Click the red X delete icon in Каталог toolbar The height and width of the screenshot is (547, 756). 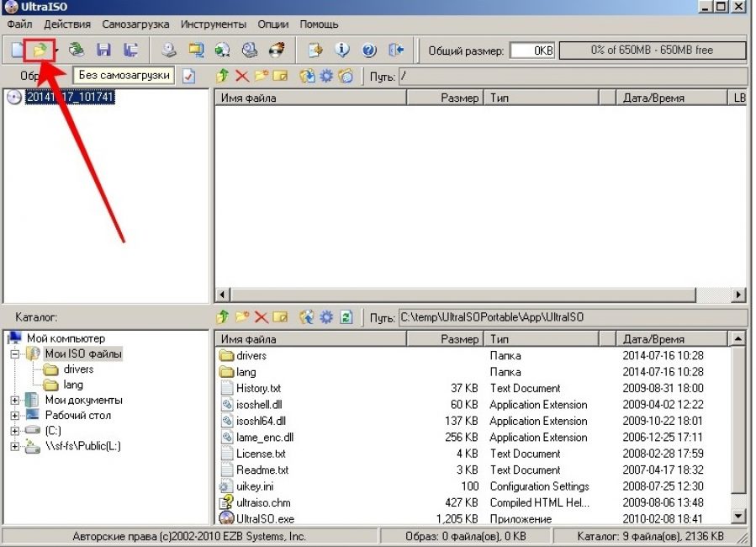(262, 317)
